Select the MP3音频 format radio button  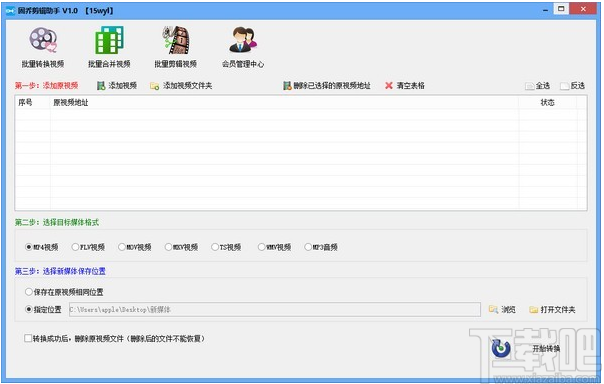[x=308, y=247]
